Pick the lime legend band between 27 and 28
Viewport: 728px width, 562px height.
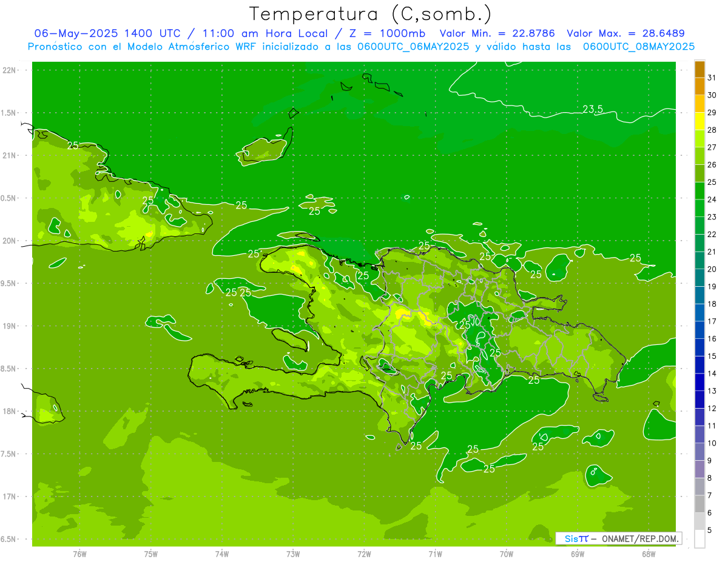coord(699,138)
